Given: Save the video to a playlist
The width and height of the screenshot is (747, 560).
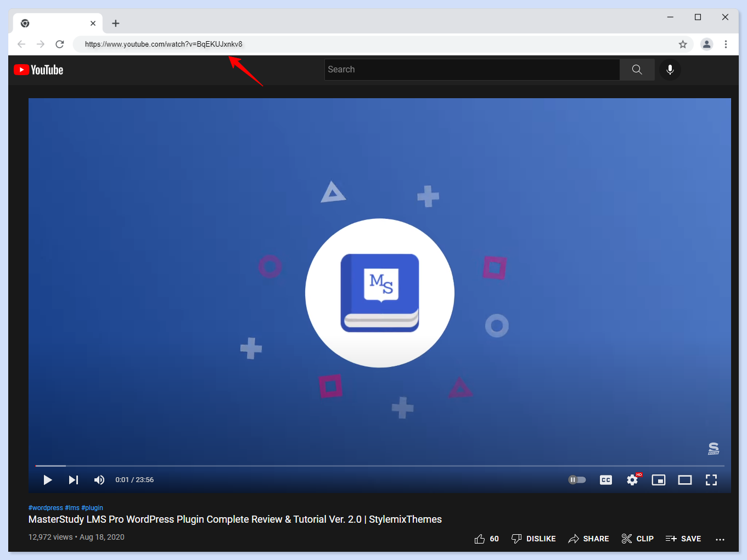Looking at the screenshot, I should click(683, 539).
